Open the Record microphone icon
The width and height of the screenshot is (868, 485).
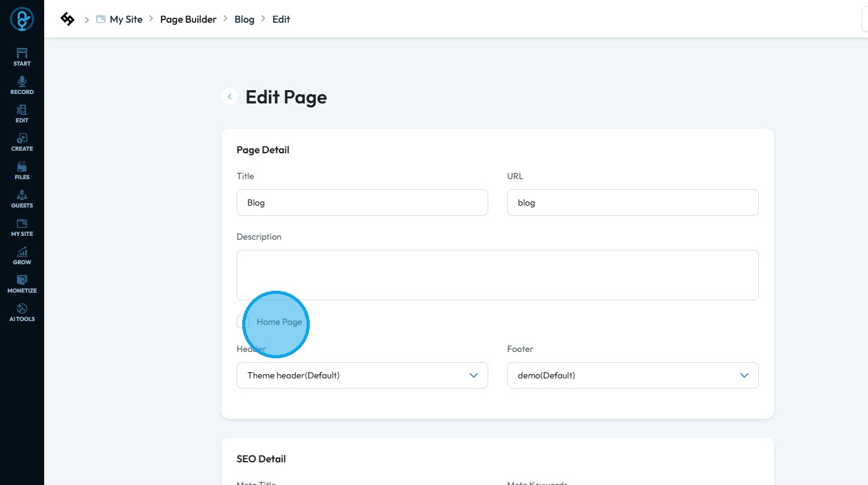pyautogui.click(x=22, y=85)
